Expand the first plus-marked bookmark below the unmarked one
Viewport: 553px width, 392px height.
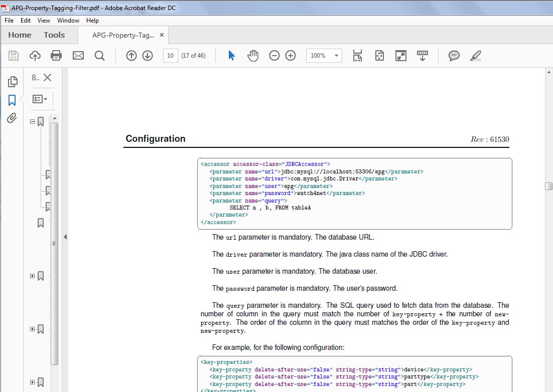point(33,276)
